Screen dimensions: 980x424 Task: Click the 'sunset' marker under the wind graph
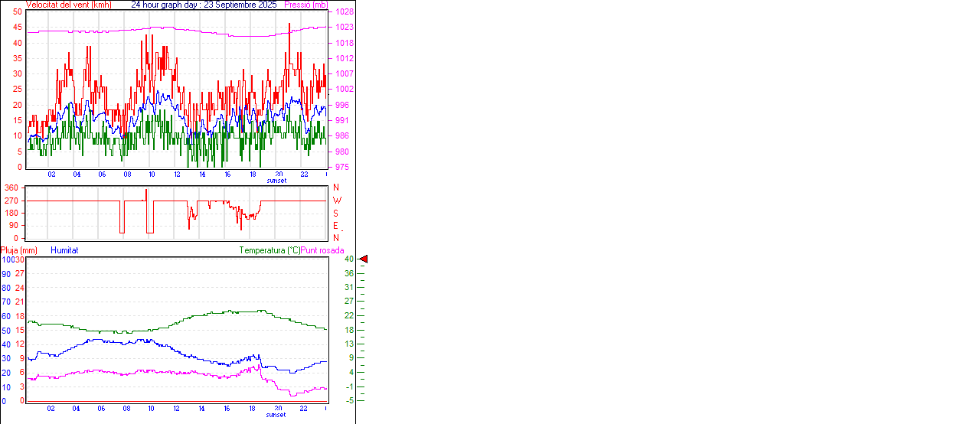pos(276,181)
